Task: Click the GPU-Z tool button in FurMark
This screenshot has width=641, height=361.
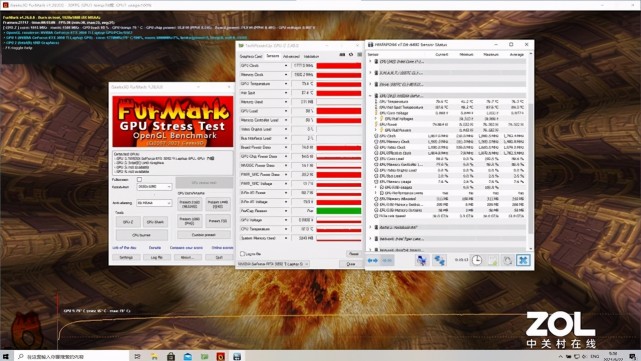Action: click(x=128, y=222)
